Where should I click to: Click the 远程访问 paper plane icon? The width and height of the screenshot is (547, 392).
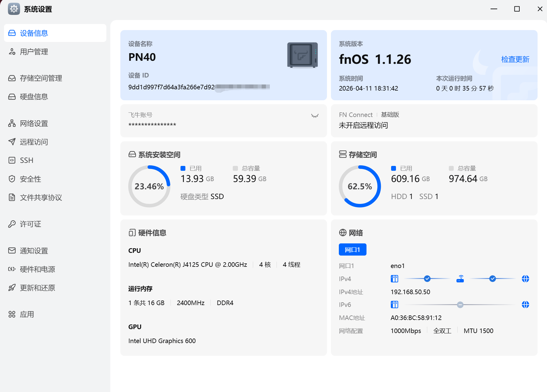click(12, 142)
